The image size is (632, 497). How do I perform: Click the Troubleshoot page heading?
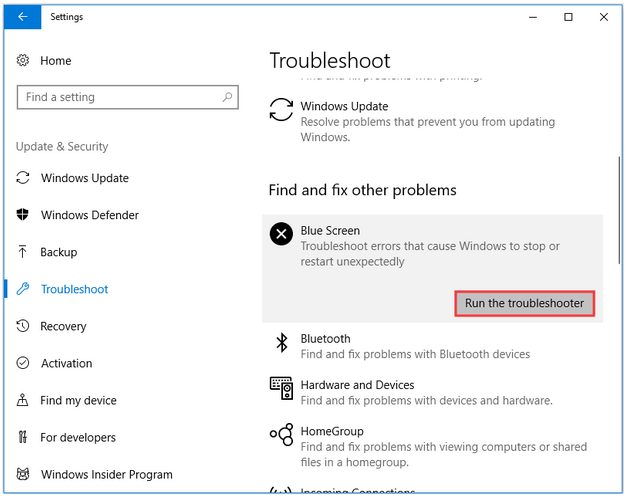coord(330,61)
